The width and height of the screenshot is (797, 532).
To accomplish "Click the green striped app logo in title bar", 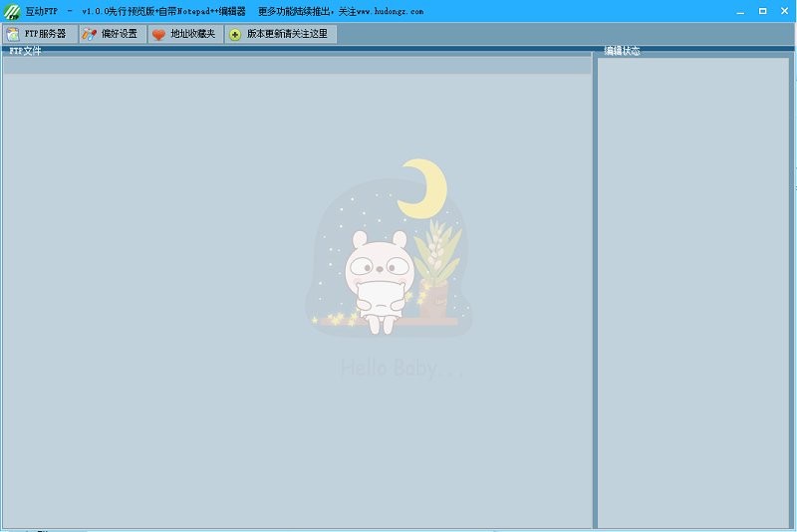I will 12,11.
